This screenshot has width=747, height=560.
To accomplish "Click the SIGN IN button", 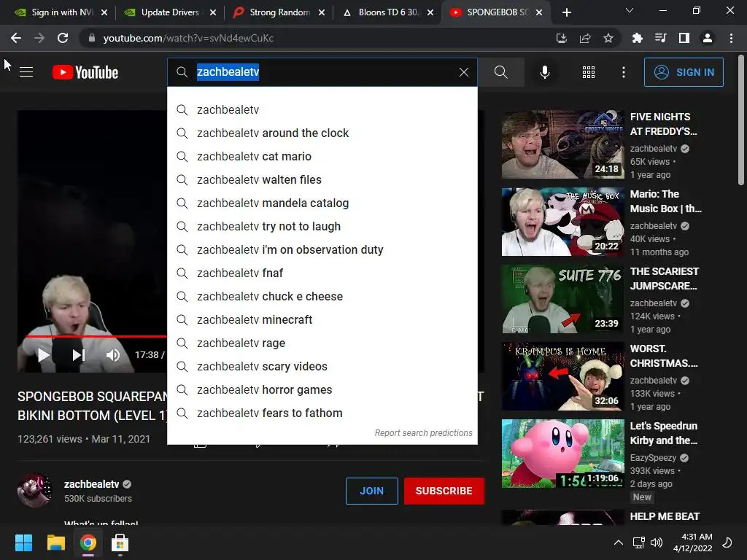I will point(684,72).
